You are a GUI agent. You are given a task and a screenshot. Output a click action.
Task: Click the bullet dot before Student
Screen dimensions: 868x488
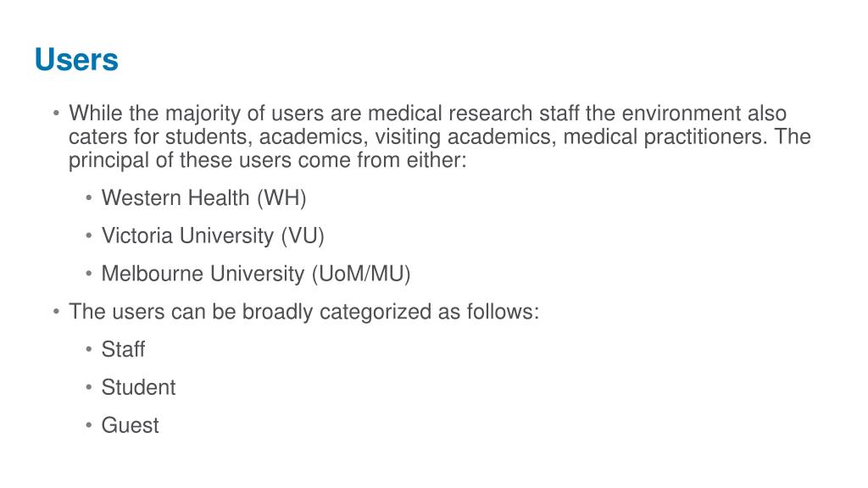(88, 387)
